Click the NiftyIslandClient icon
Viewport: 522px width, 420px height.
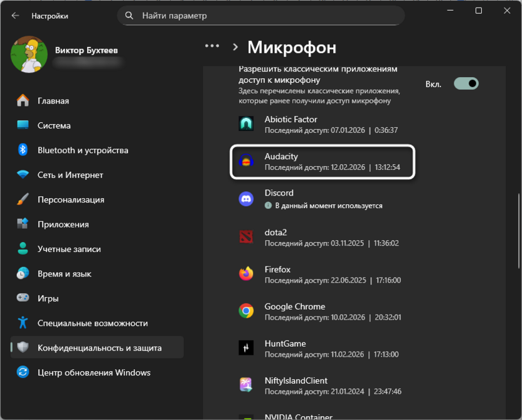point(245,385)
